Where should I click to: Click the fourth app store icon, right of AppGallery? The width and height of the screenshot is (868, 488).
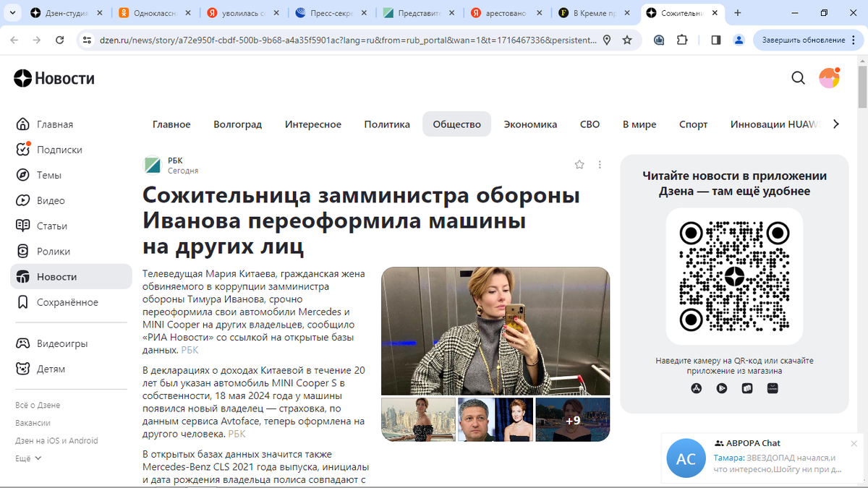click(773, 388)
